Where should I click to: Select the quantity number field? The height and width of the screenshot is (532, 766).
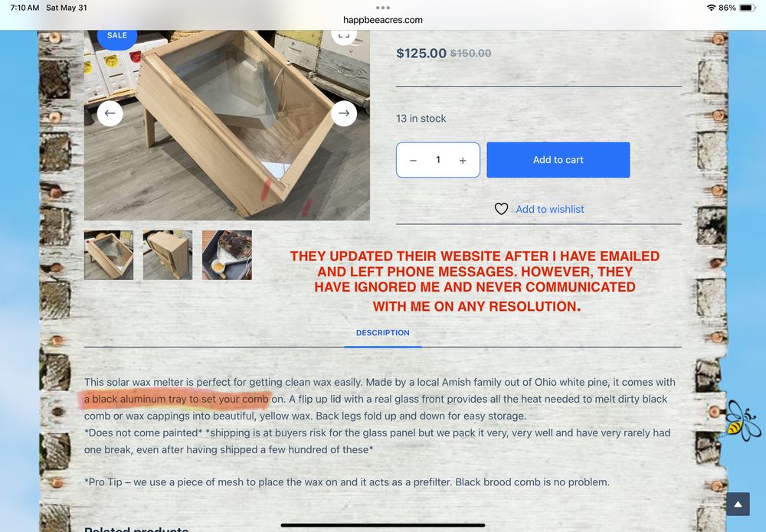pos(438,159)
